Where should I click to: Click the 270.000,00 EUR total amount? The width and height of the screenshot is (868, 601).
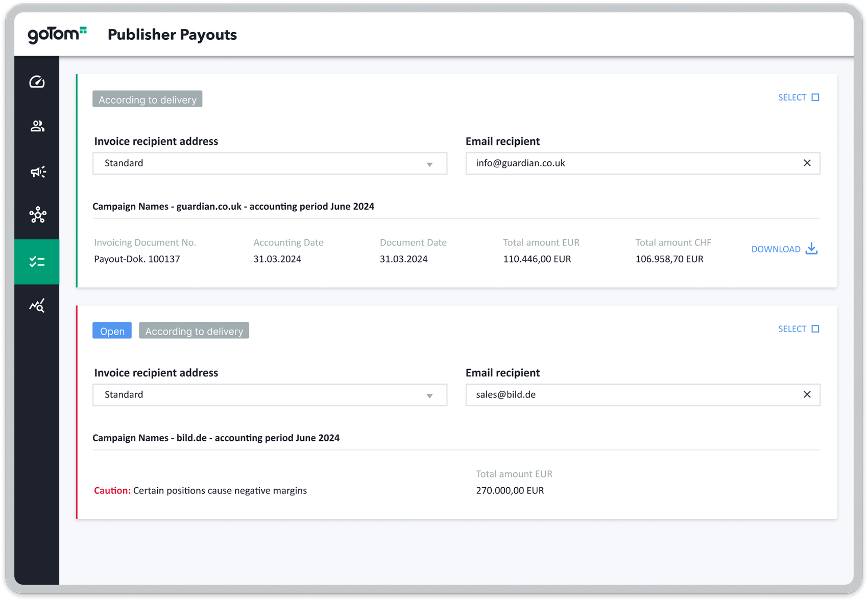click(510, 491)
